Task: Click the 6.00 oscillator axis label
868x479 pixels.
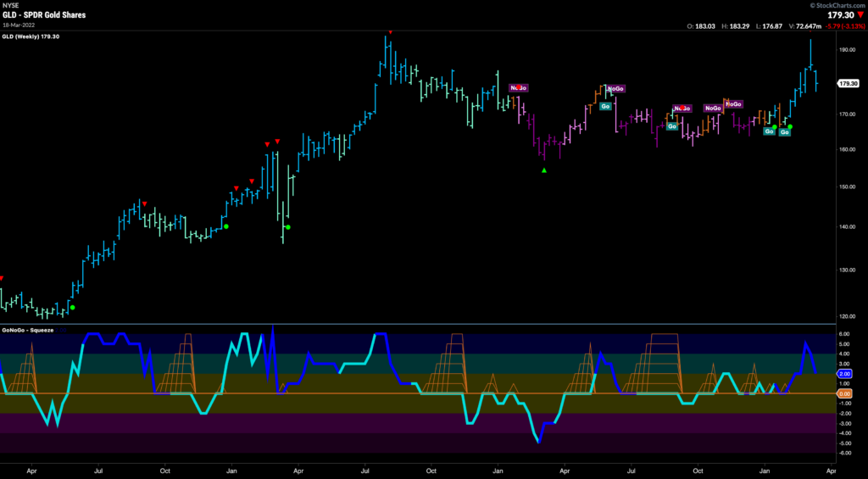Action: tap(844, 334)
